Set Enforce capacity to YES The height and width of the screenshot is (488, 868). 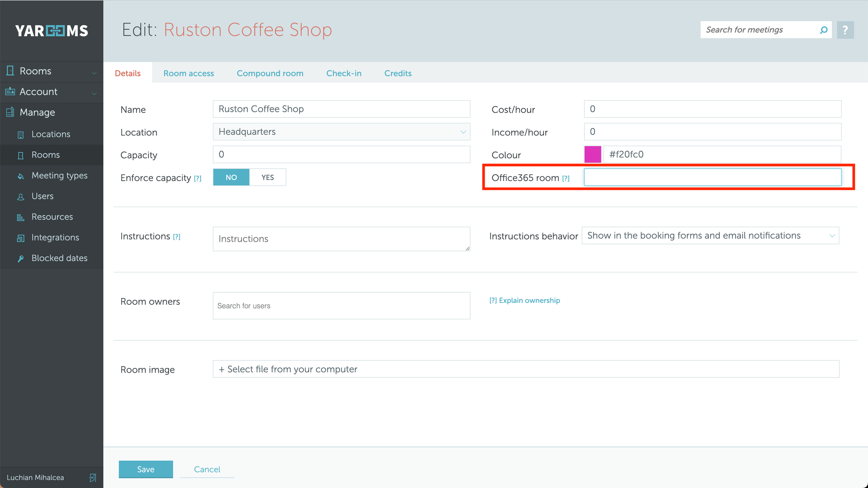tap(267, 177)
